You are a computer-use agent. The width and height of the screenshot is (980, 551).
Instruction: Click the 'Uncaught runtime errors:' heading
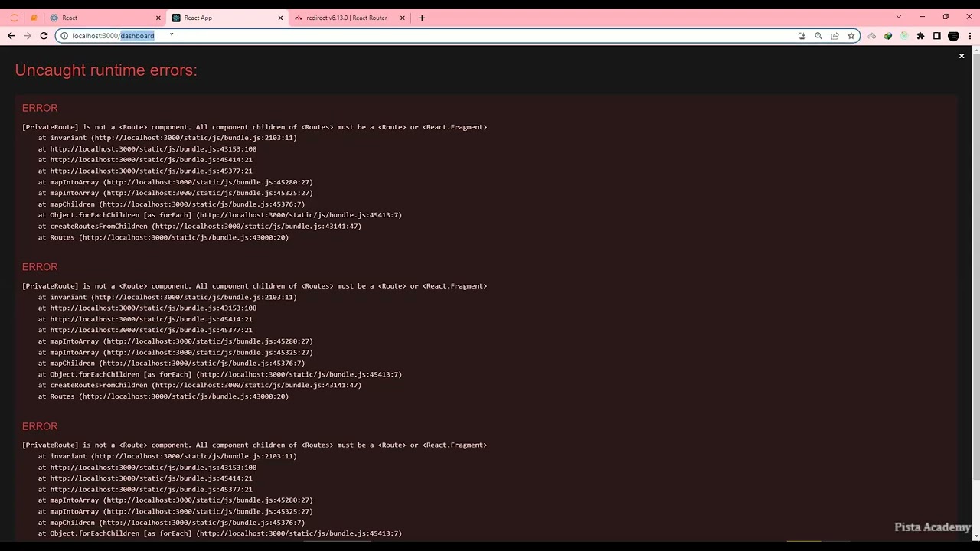click(x=106, y=70)
